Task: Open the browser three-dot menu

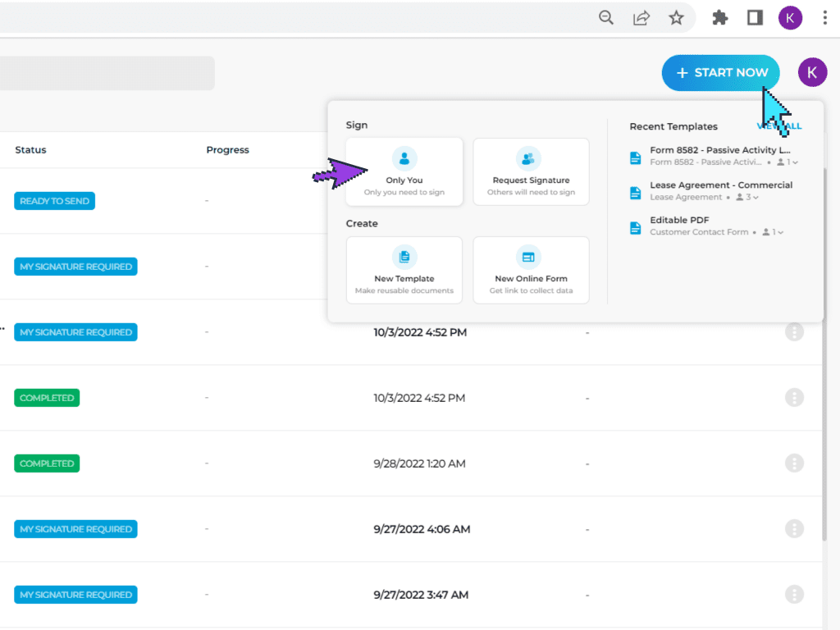Action: (825, 18)
